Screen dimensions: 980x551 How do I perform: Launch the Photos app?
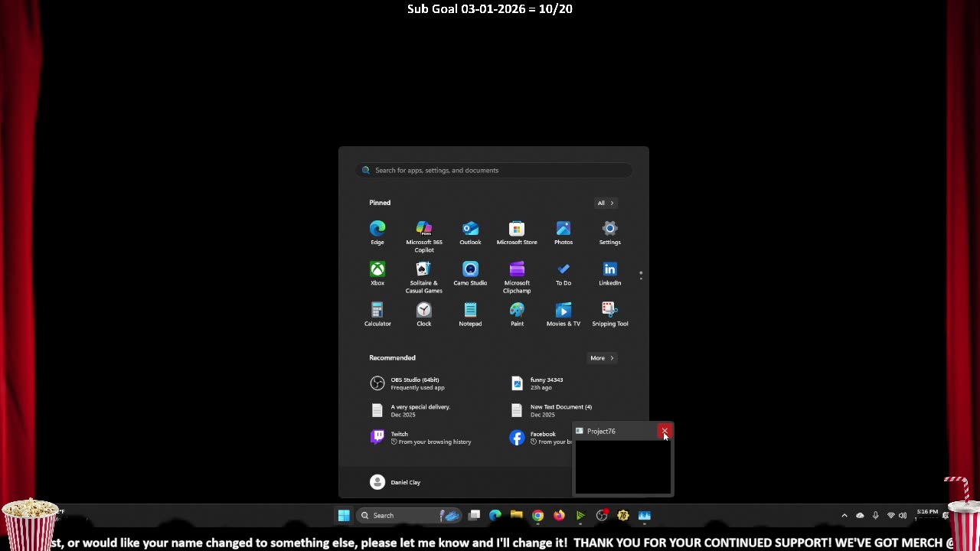563,233
